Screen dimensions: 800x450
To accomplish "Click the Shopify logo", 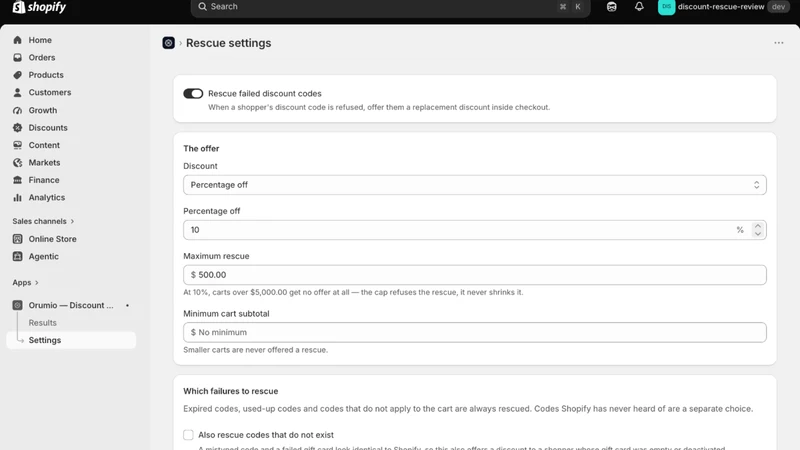I will (39, 7).
